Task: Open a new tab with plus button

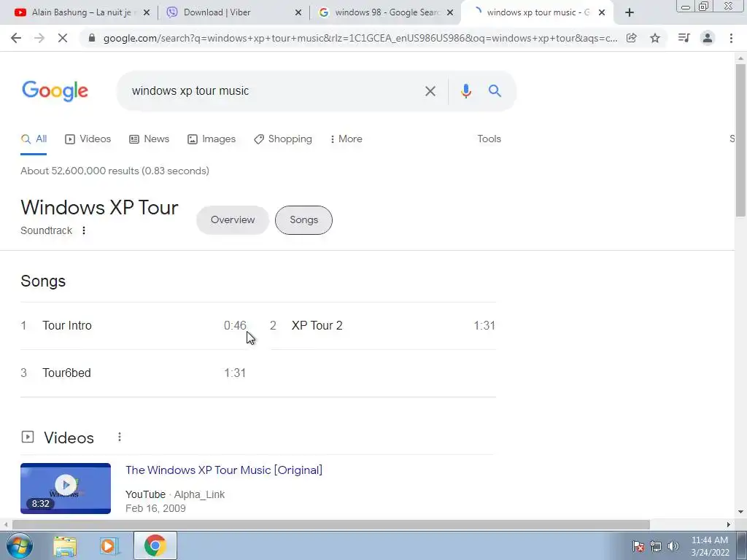Action: pos(630,12)
